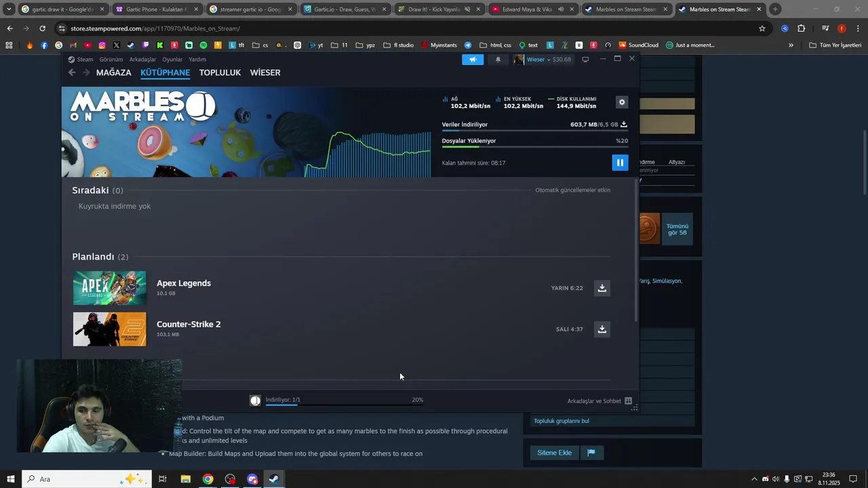Click Windows taskbar search box Ara
868x488 pixels.
tap(88, 479)
